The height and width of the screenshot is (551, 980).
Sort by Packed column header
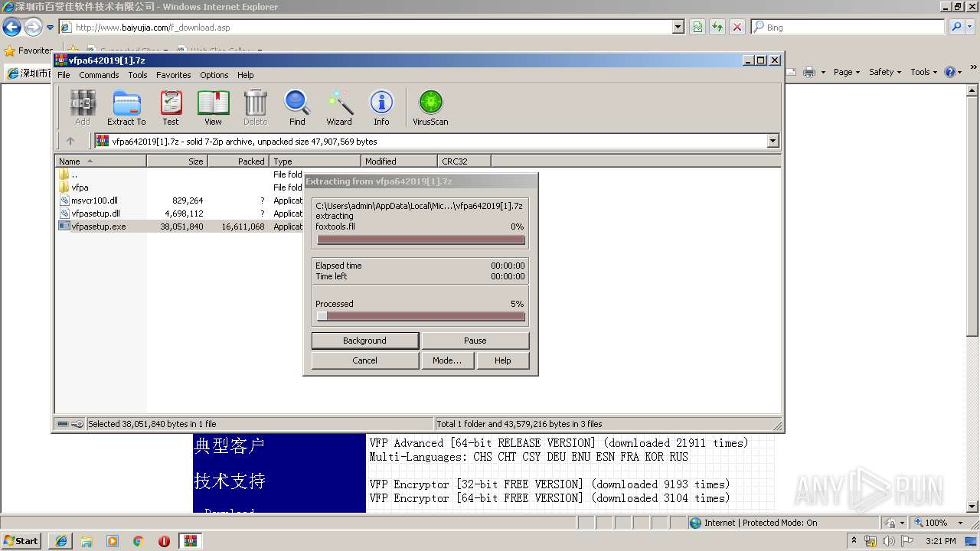point(238,161)
